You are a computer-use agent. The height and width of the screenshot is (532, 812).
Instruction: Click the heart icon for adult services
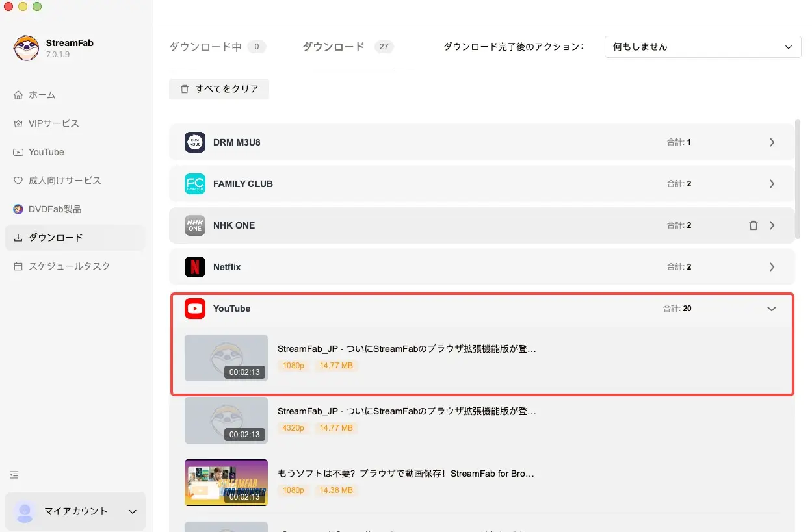tap(18, 181)
